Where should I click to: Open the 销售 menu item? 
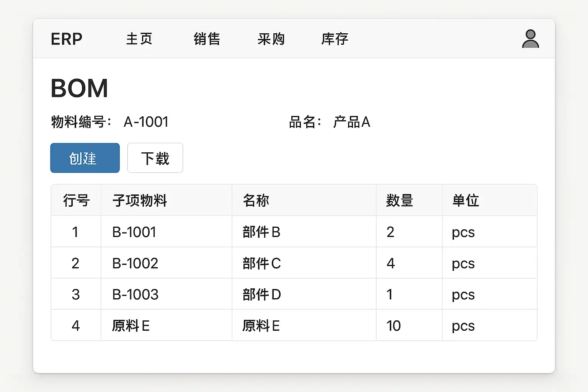pos(207,39)
